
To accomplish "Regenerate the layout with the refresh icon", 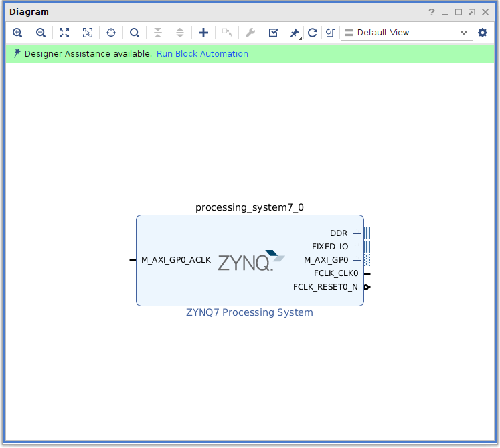I will (312, 33).
